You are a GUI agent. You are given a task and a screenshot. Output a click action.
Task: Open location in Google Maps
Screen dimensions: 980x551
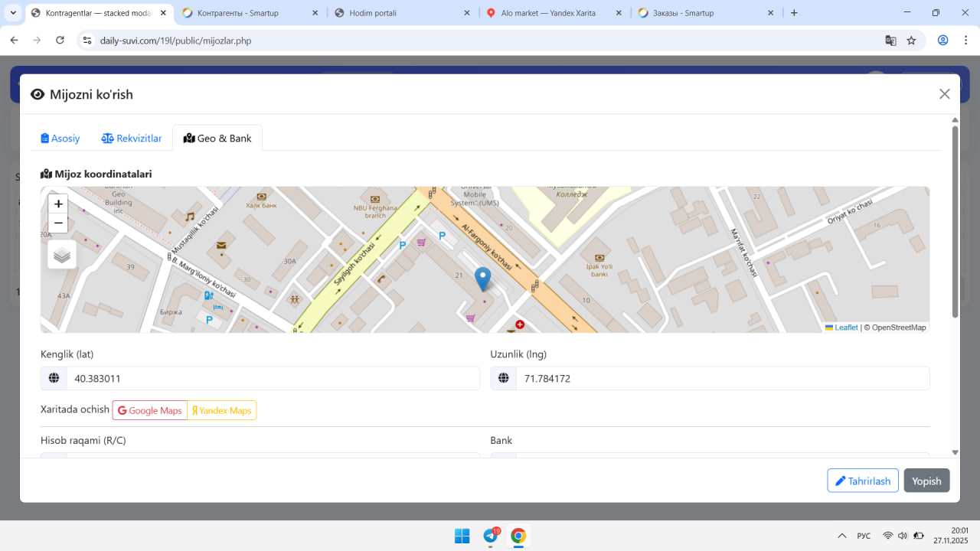point(150,410)
